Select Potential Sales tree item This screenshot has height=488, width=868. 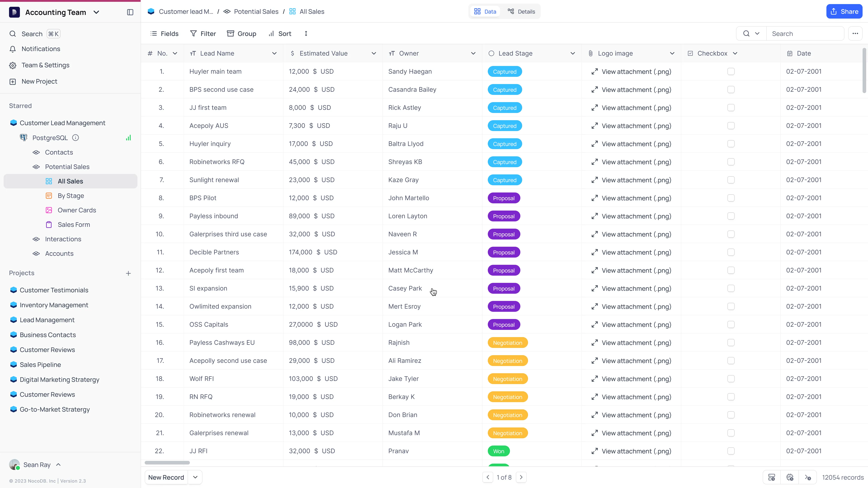(x=67, y=166)
